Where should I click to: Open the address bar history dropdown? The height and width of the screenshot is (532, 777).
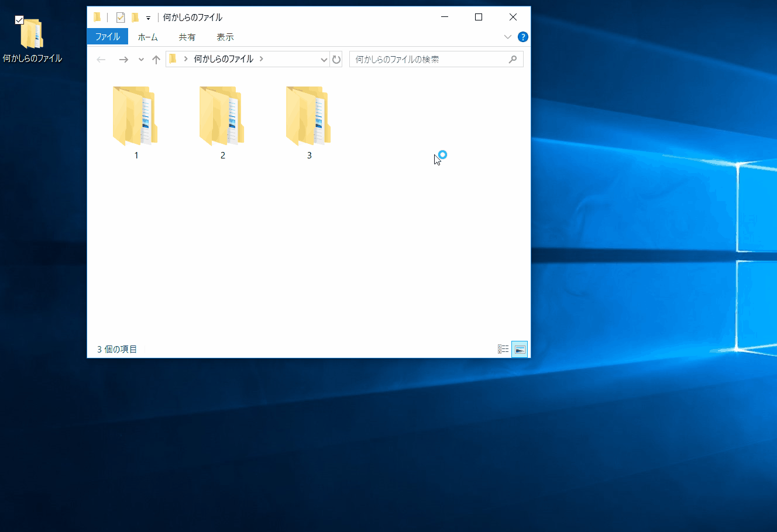point(324,60)
